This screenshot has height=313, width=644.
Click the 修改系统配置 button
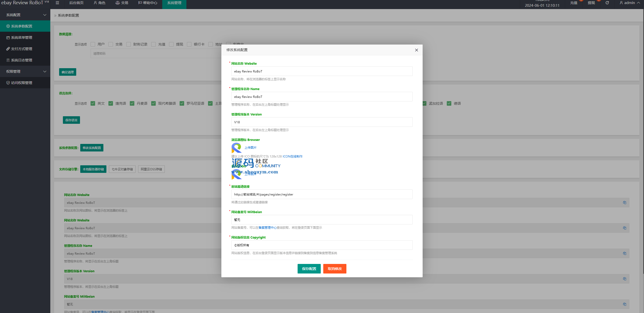92,148
